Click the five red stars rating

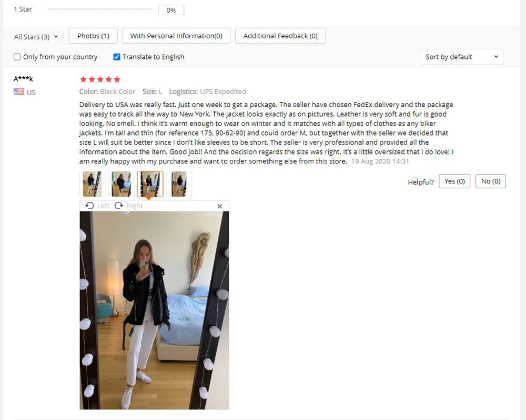pyautogui.click(x=100, y=79)
